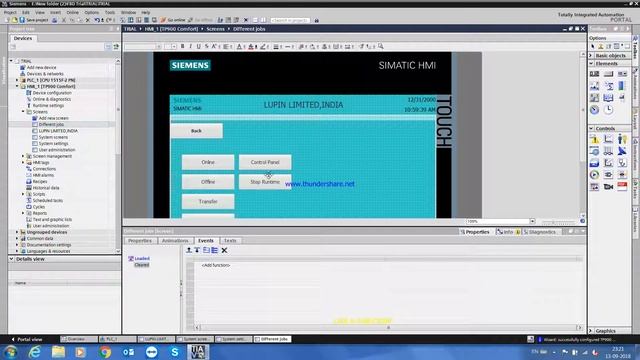The width and height of the screenshot is (640, 360).
Task: Select the I/O field element in toolbox
Action: (x=594, y=74)
